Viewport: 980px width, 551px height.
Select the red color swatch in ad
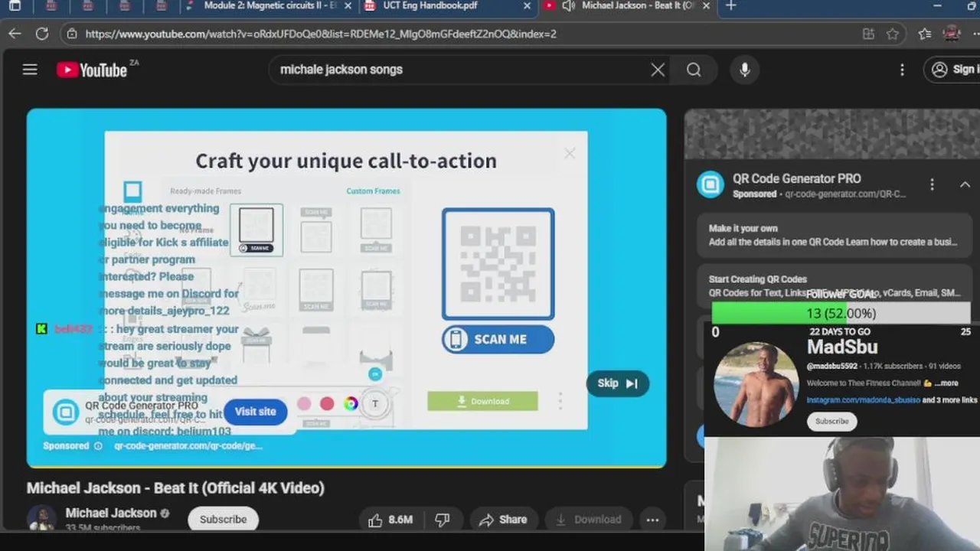[x=327, y=403]
